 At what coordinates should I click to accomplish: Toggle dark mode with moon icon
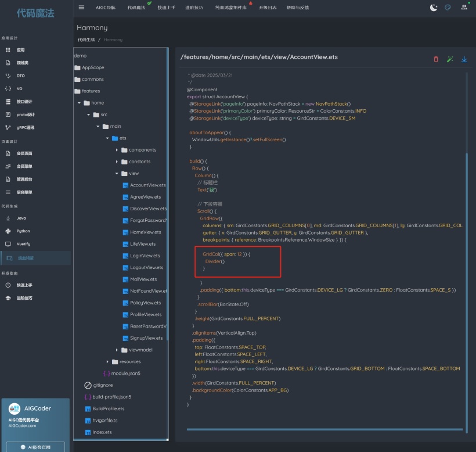(x=434, y=8)
